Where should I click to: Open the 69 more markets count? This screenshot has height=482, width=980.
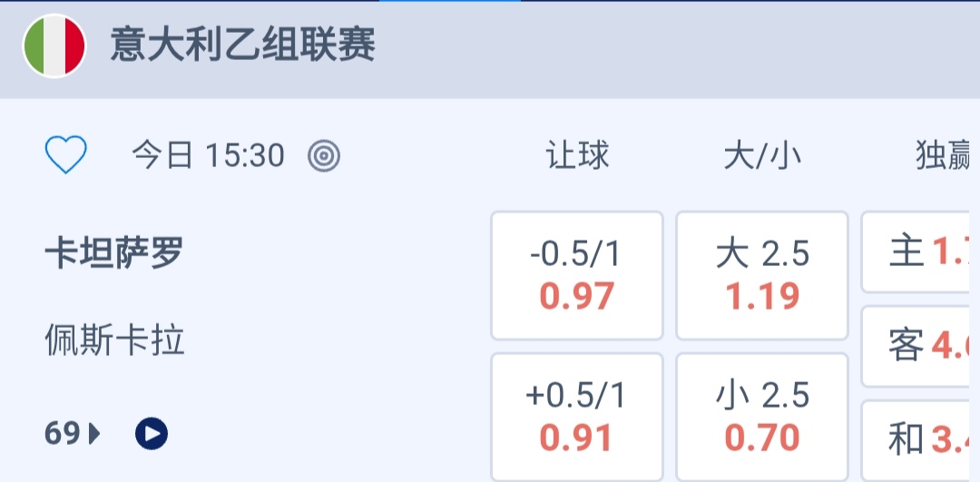[63, 435]
